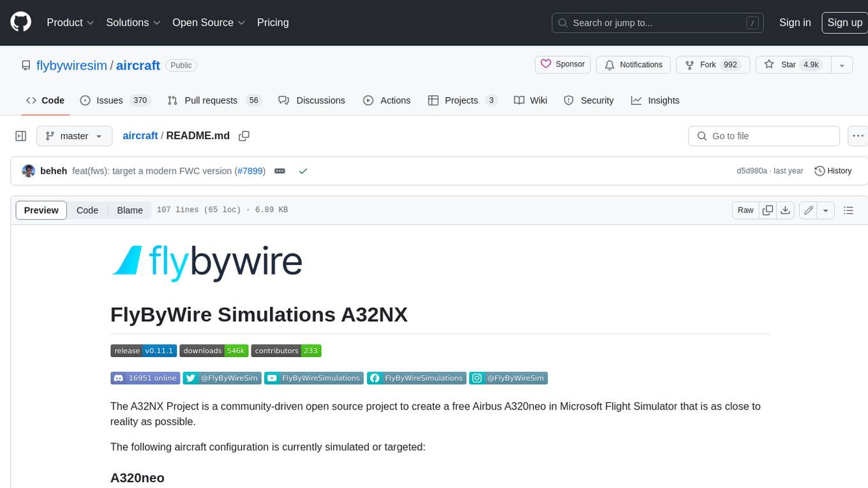Click the flybywire logo image

click(x=207, y=263)
